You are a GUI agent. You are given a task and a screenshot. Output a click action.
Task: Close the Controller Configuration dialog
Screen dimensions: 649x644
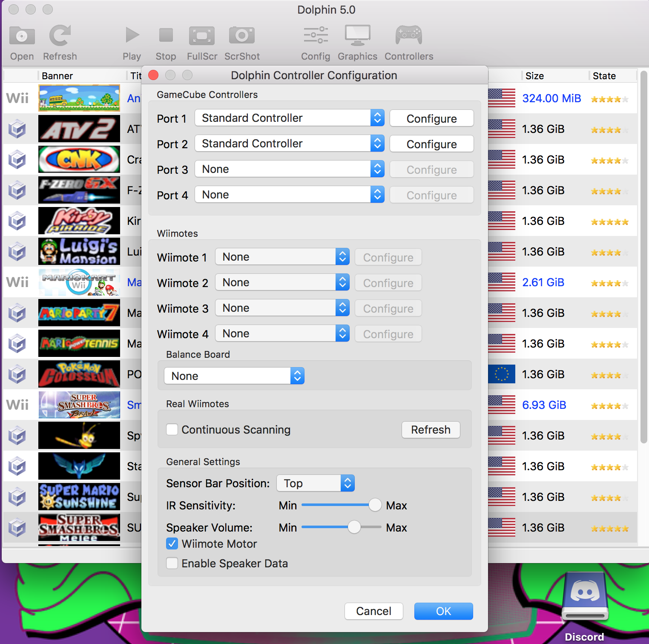point(153,75)
